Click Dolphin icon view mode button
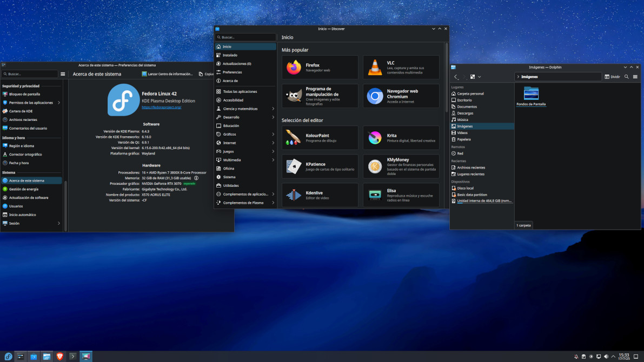644x362 pixels. pyautogui.click(x=473, y=77)
